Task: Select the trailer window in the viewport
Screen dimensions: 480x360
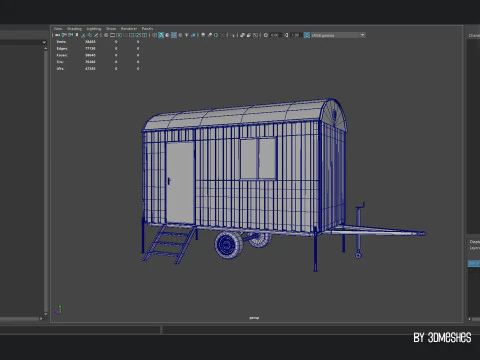Action: click(x=258, y=159)
